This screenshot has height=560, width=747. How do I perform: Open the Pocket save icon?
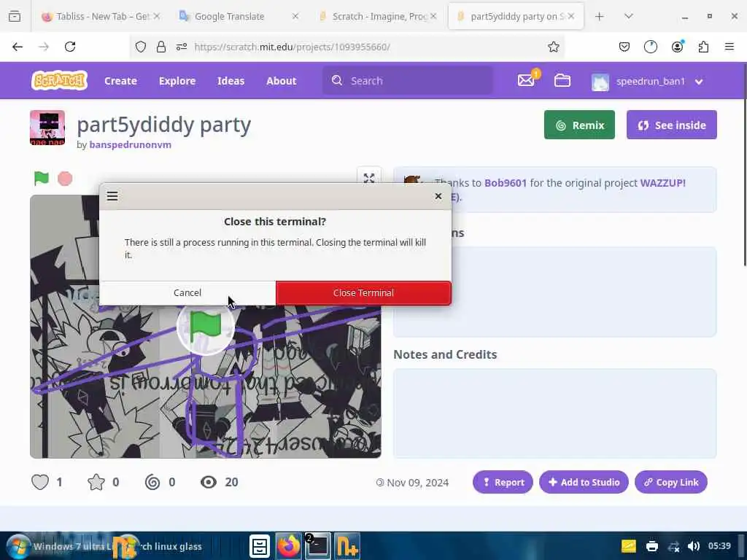coord(624,47)
